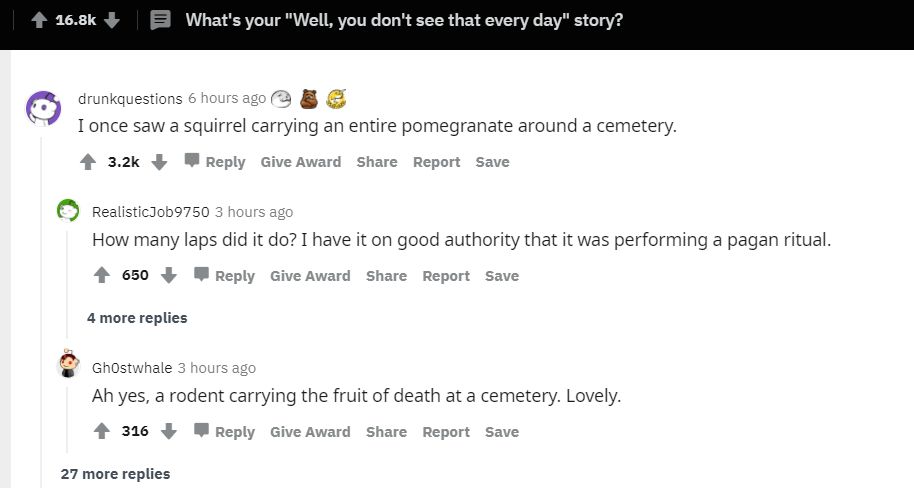Image resolution: width=914 pixels, height=488 pixels.
Task: Downvote Gh0stwhale's comment
Action: tap(169, 432)
